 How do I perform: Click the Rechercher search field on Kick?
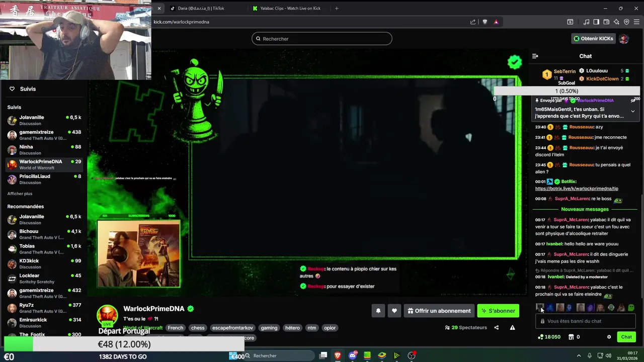tap(322, 39)
